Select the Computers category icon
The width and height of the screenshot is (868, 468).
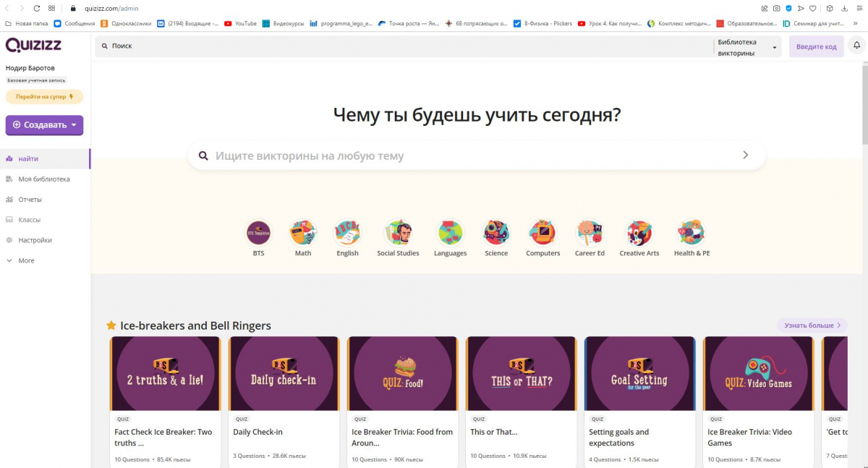pyautogui.click(x=542, y=233)
